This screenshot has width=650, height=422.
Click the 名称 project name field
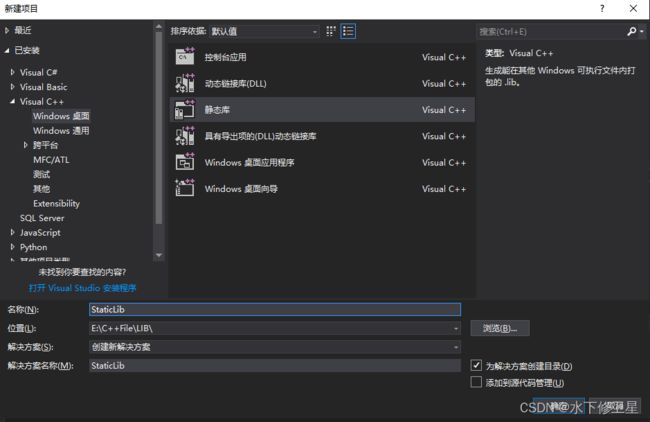275,309
